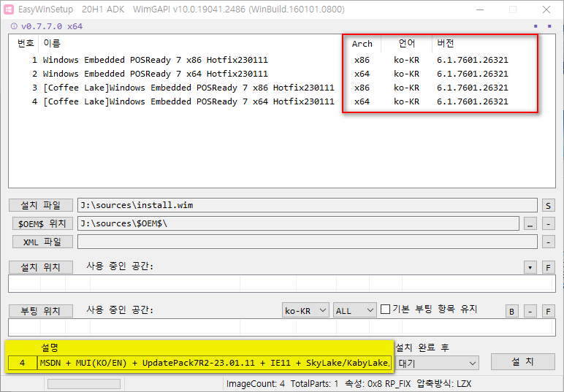Image resolution: width=564 pixels, height=392 pixels.
Task: Open the ALL firmware dropdown
Action: point(354,310)
